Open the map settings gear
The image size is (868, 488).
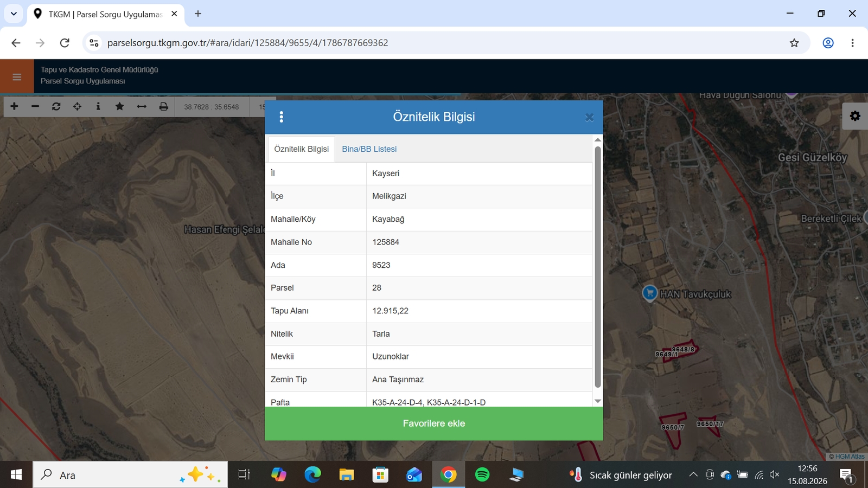click(855, 116)
